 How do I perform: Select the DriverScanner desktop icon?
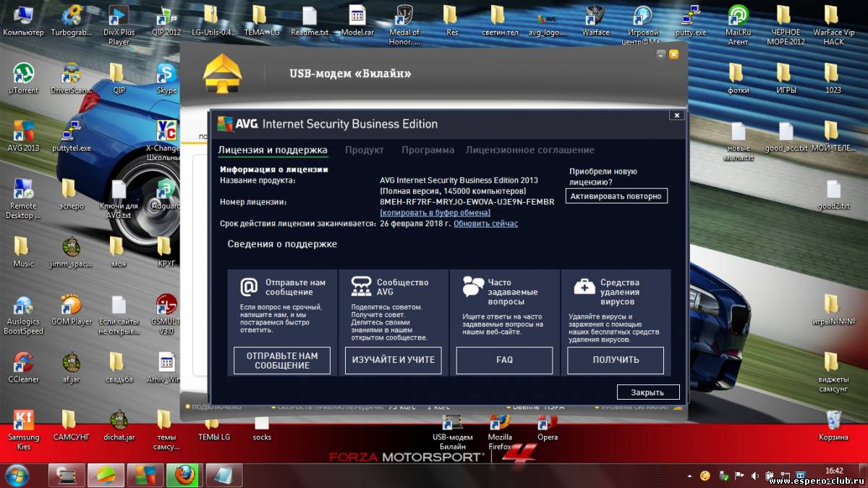click(71, 79)
